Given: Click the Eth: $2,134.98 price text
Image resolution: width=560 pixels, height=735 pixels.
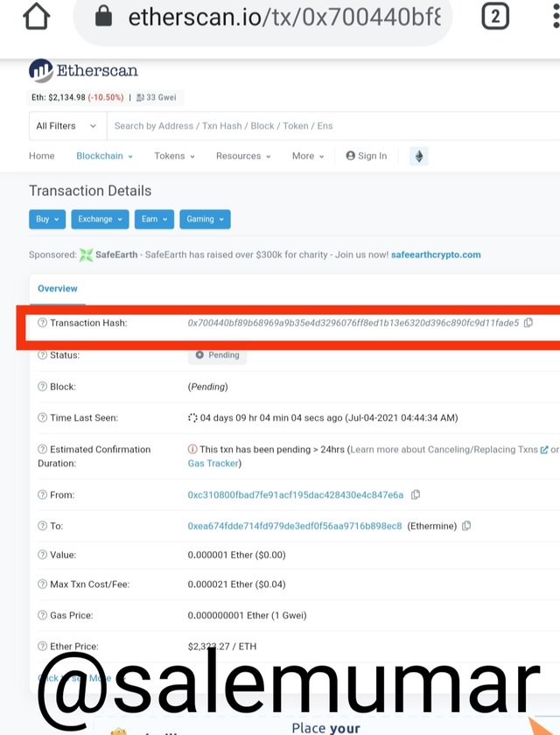Looking at the screenshot, I should (x=58, y=97).
